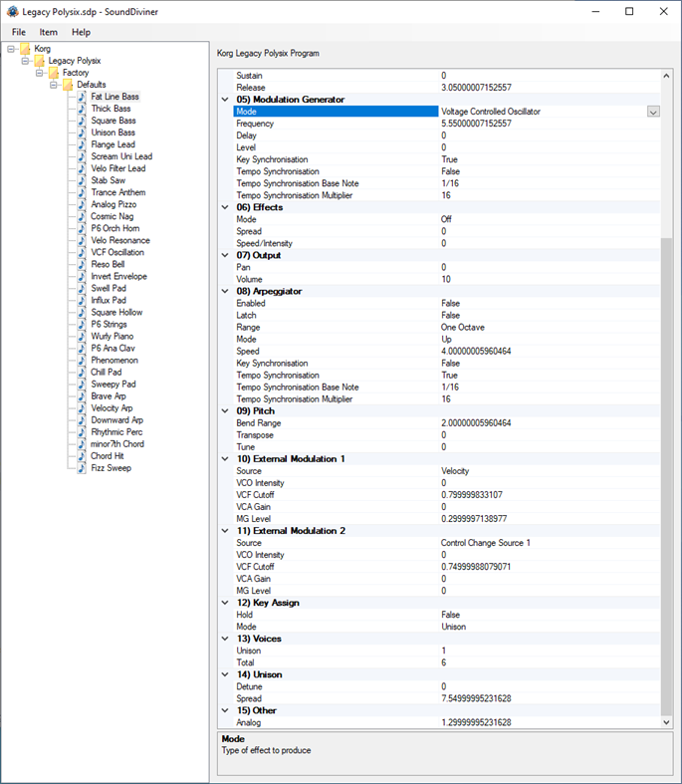Click the Volume value 10

(446, 280)
